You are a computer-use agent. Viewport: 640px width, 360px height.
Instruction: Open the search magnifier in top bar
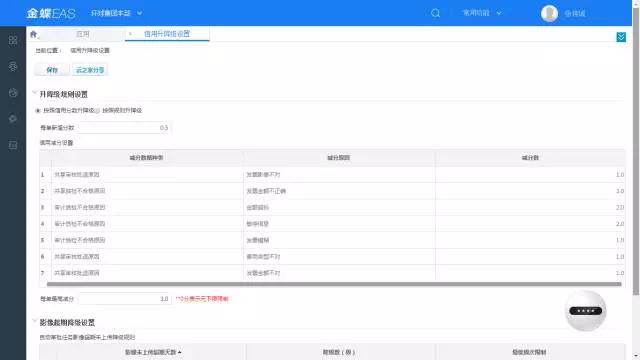pyautogui.click(x=436, y=13)
